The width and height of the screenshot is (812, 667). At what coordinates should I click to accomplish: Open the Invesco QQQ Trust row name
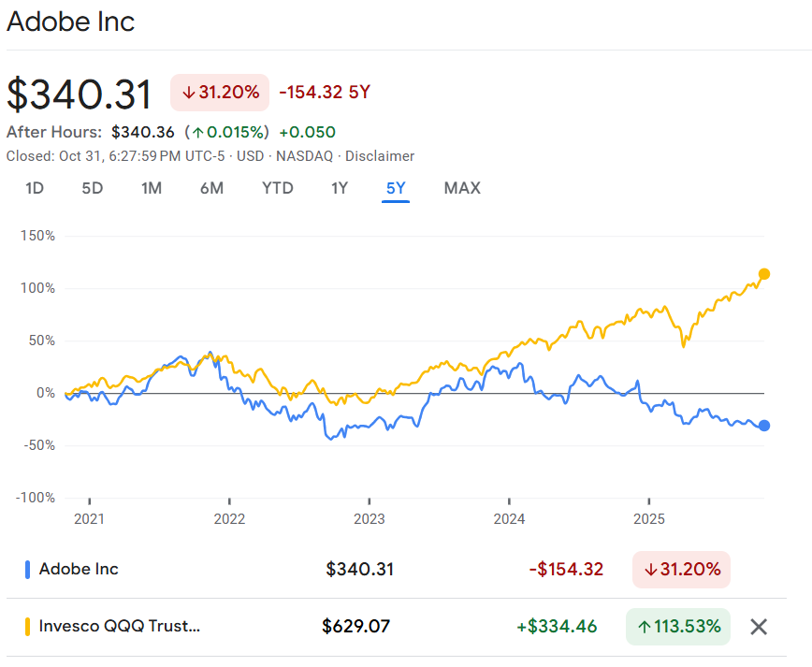(119, 626)
